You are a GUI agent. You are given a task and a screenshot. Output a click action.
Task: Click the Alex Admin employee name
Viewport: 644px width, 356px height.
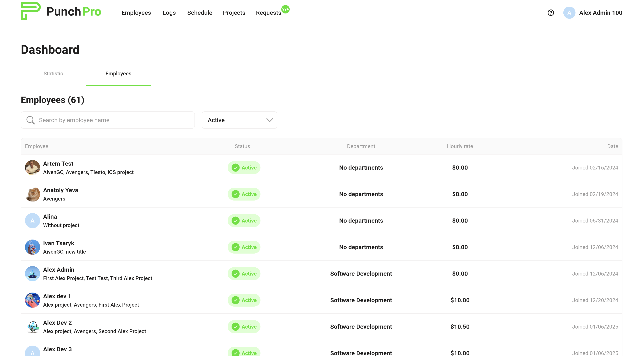59,269
